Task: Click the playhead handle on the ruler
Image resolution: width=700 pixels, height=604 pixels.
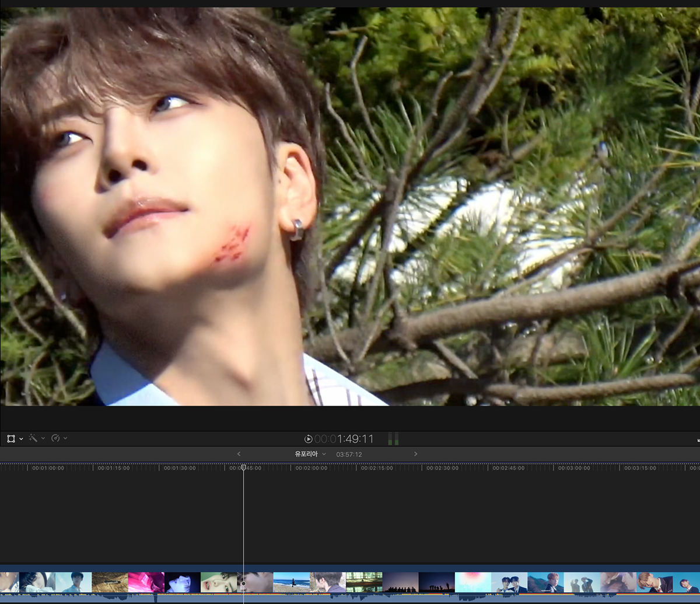Action: (244, 467)
